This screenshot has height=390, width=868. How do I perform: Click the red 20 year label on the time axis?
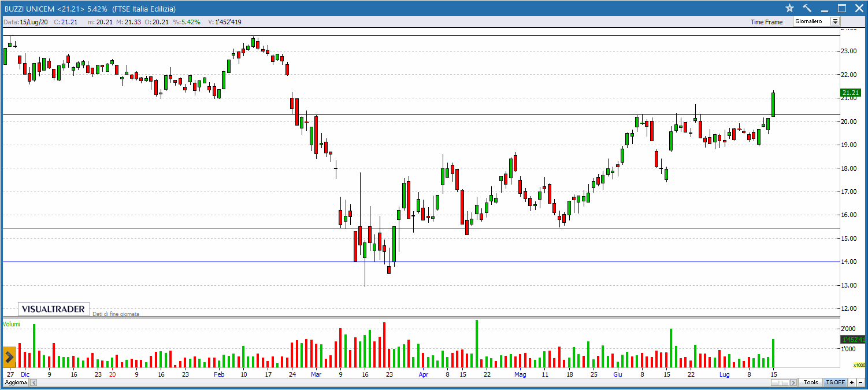point(112,374)
